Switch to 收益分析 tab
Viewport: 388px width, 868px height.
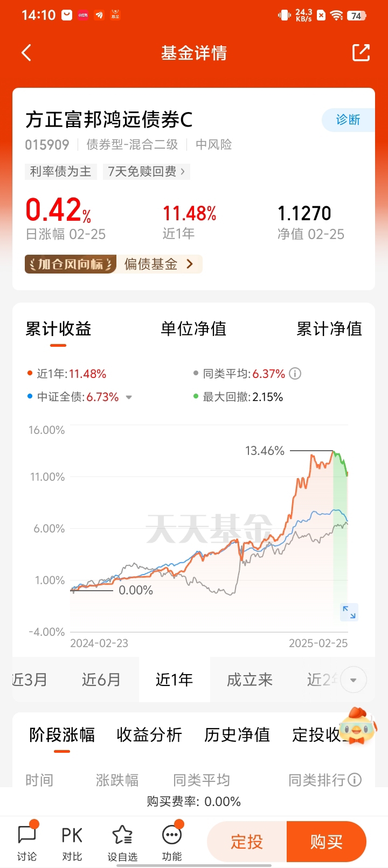pos(149,734)
